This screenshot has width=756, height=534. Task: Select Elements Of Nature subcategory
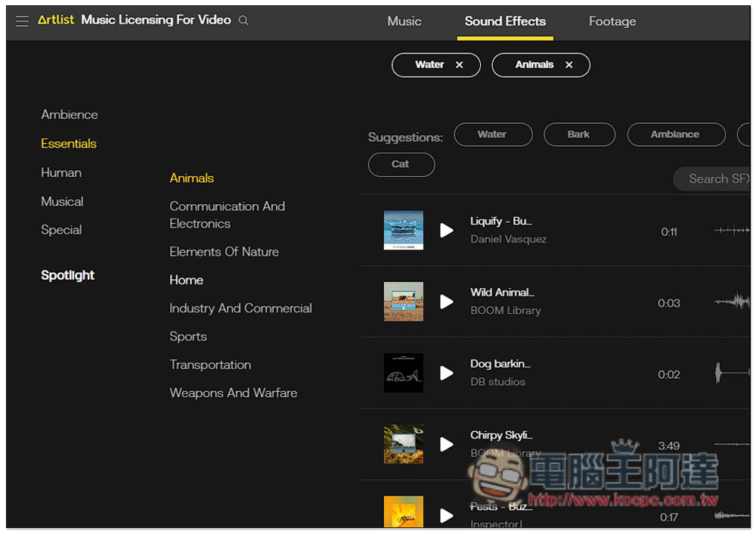point(224,252)
